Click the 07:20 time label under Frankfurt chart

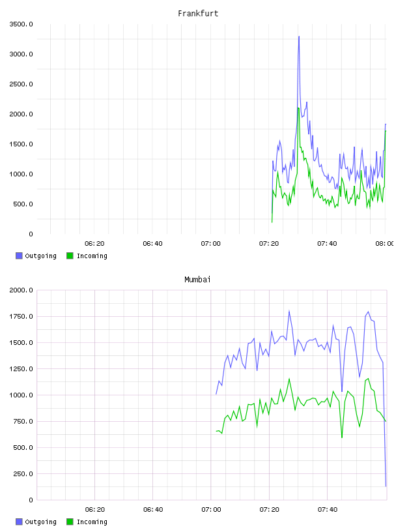pyautogui.click(x=269, y=244)
